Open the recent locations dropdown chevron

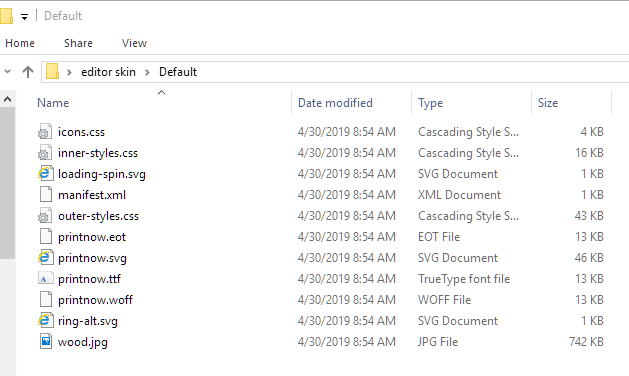(x=7, y=72)
